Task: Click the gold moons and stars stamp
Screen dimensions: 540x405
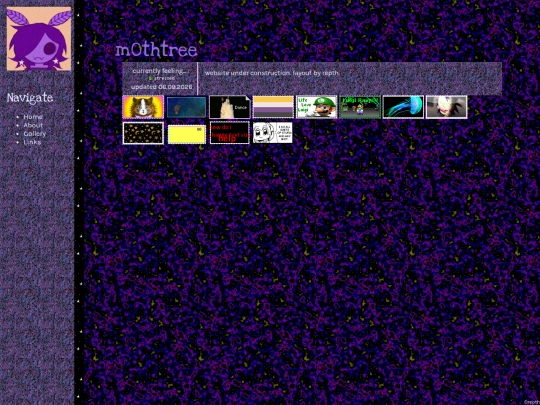Action: (x=143, y=133)
